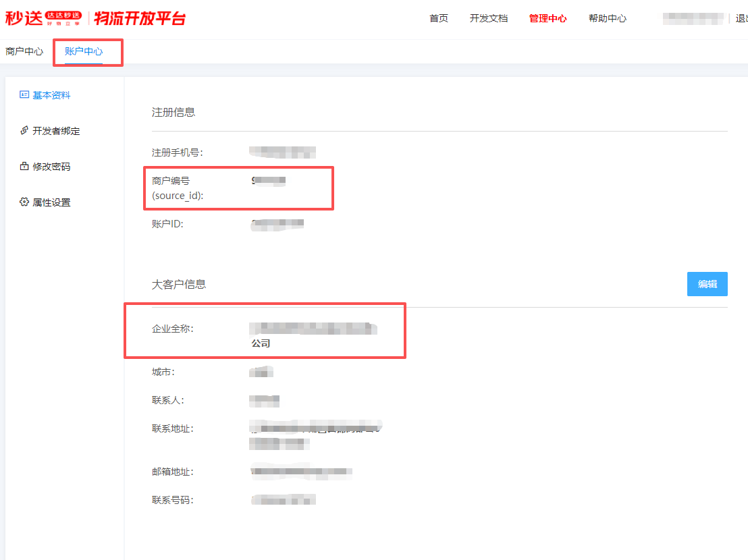Click the 退出 link at top right
748x560 pixels.
click(741, 19)
